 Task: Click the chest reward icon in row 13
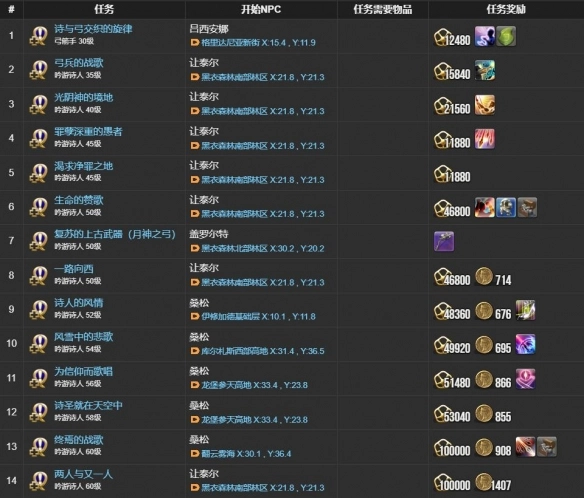546,447
